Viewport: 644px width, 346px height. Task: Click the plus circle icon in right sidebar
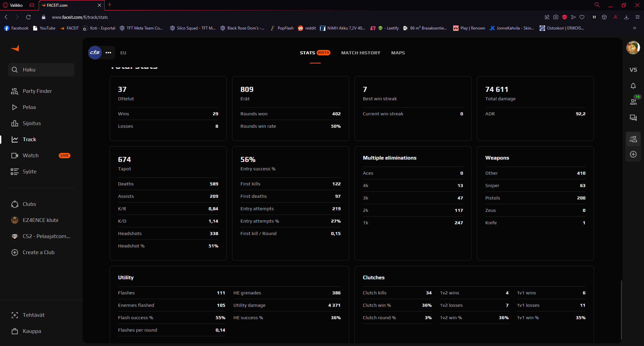tap(633, 154)
